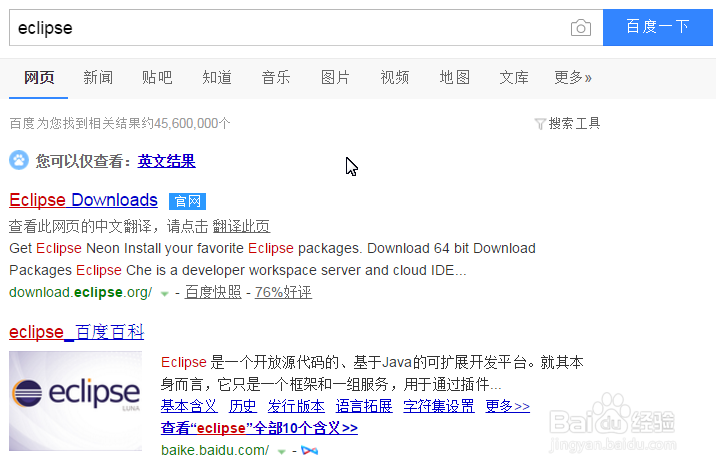Image resolution: width=716 pixels, height=469 pixels.
Task: Open the 语言拓展 section link
Action: coord(364,406)
